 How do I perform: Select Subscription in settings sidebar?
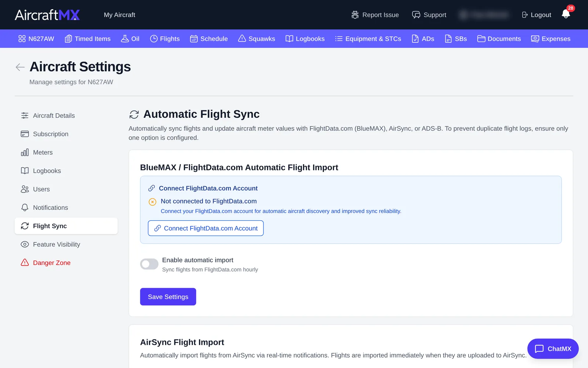click(66, 134)
